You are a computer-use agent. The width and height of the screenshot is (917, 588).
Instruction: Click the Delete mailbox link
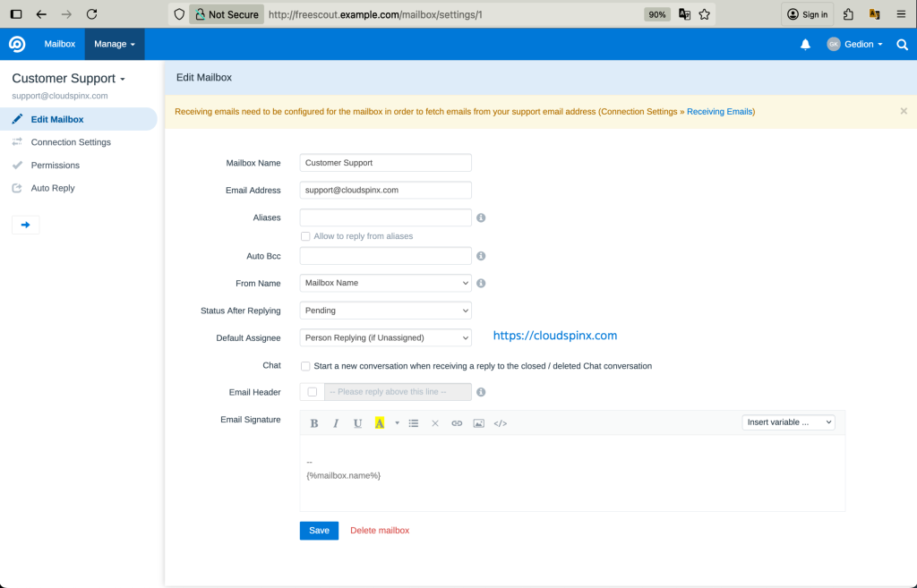coord(380,530)
